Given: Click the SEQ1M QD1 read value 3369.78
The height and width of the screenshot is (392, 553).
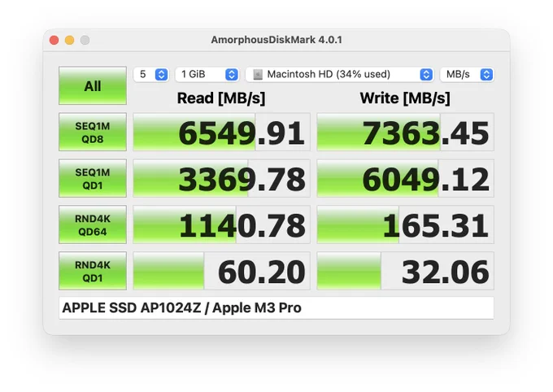Looking at the screenshot, I should pos(221,178).
